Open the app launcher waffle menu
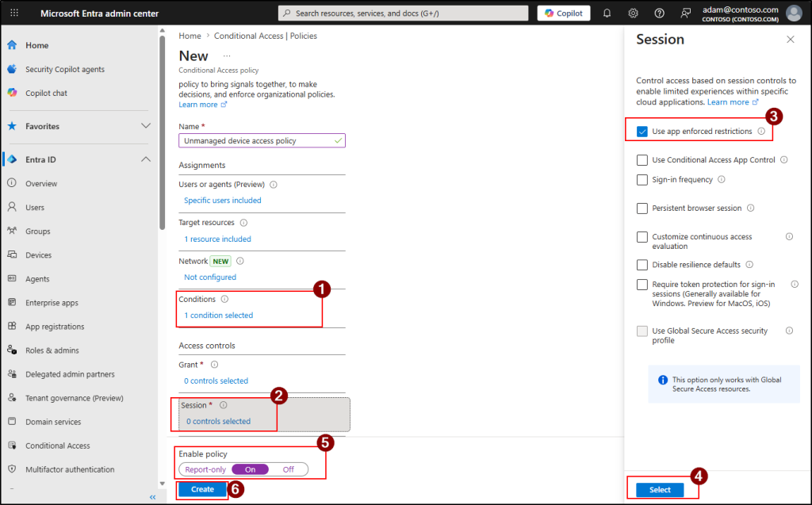The width and height of the screenshot is (812, 505). (14, 13)
